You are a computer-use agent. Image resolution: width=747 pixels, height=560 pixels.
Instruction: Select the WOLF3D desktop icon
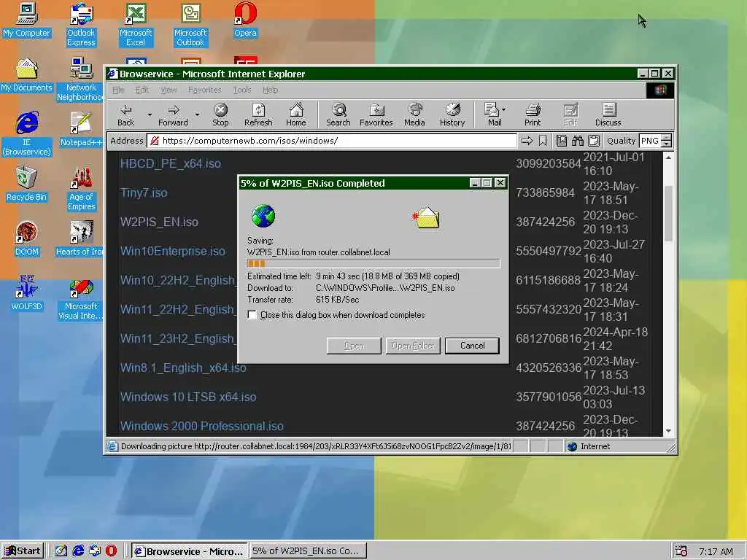27,293
